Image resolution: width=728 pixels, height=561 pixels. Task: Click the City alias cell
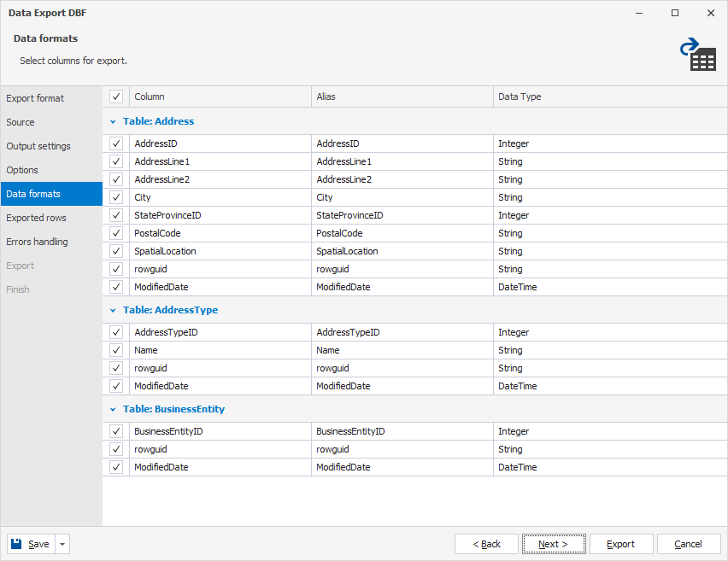pos(402,197)
